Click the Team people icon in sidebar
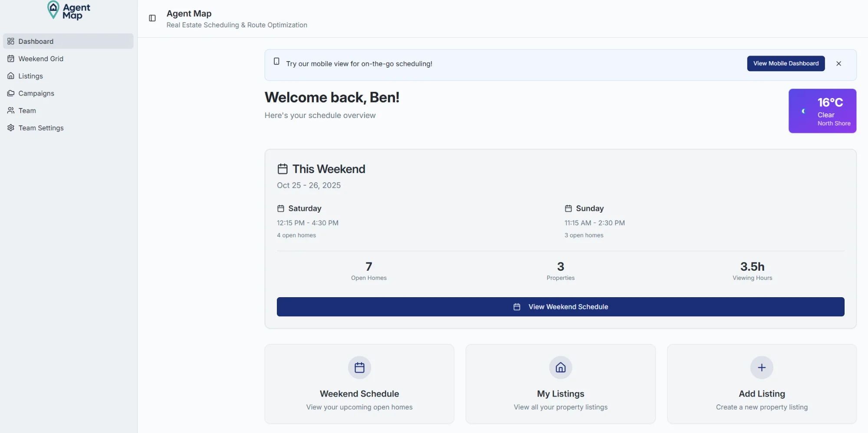This screenshot has width=868, height=433. (x=11, y=111)
